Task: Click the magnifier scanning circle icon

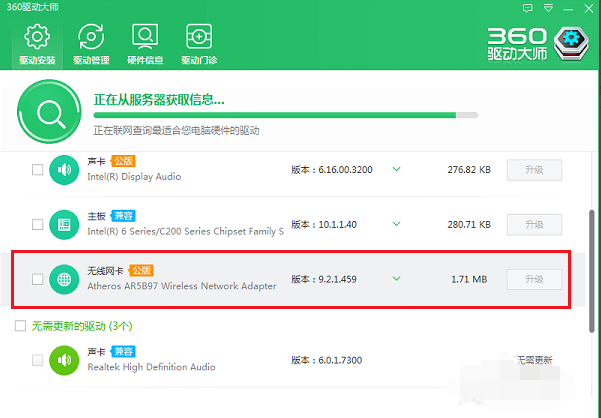Action: [49, 111]
